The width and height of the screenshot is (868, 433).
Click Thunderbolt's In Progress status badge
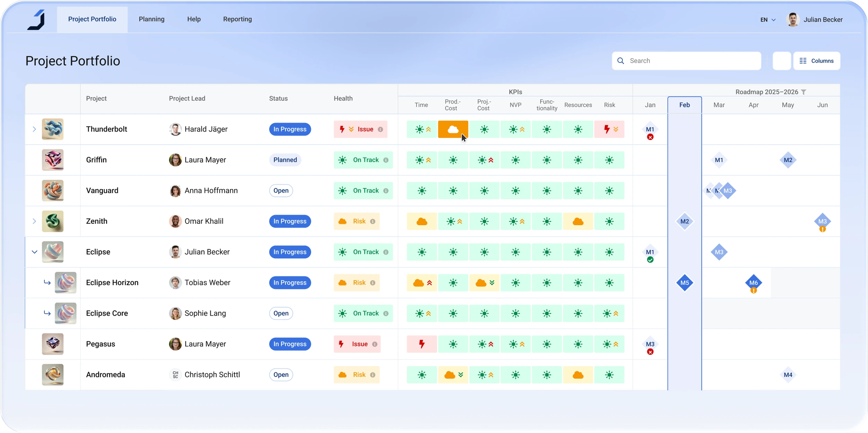[290, 129]
